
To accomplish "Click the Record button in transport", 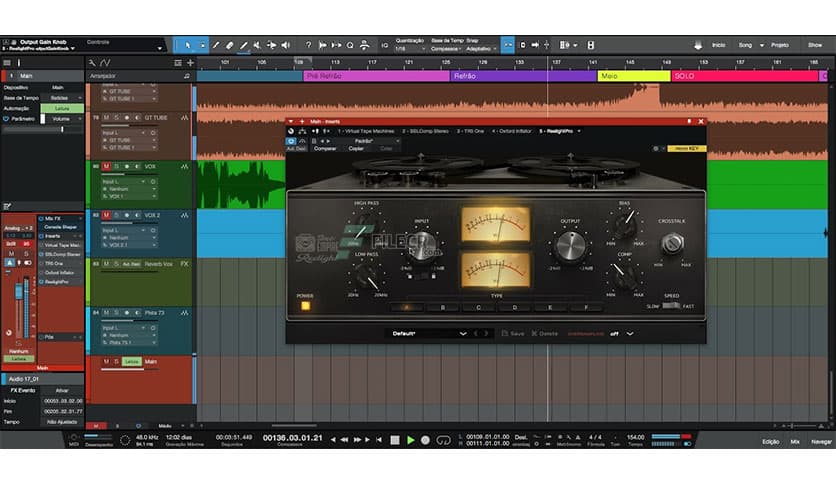I will coord(425,440).
